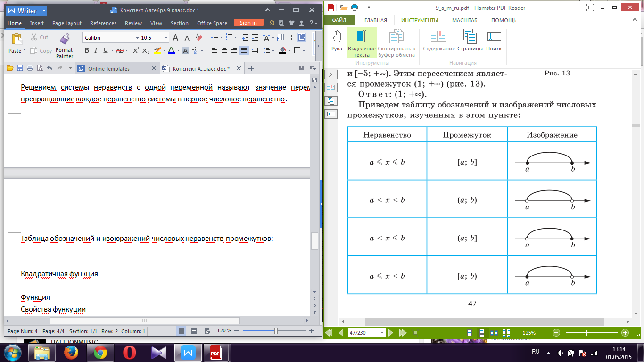Screen dimensions: 644x362
Task: Open Google Chrome from the taskbar
Action: point(100,353)
